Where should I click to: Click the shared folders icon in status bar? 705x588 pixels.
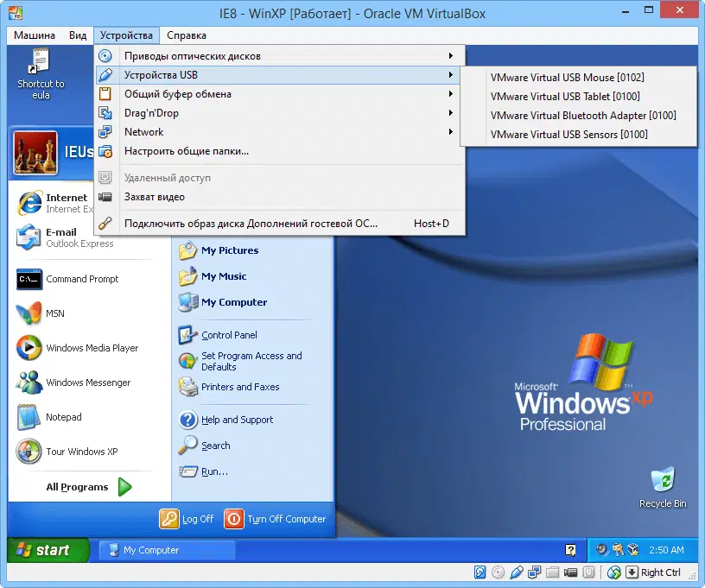pyautogui.click(x=553, y=572)
